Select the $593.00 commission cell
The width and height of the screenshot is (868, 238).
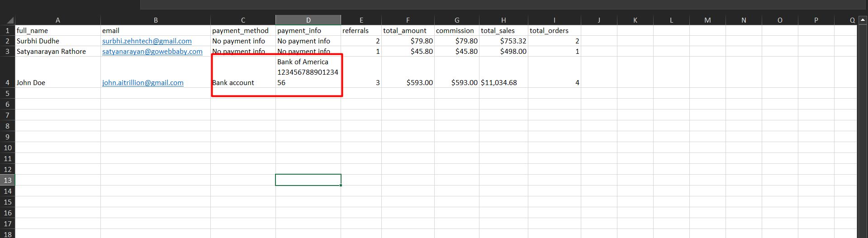(456, 83)
